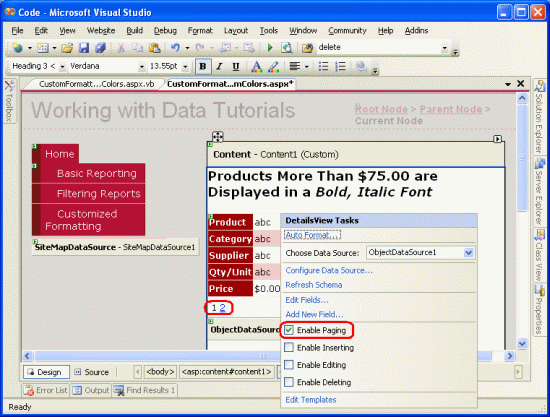Click the Edit Templates link
550x417 pixels.
(x=311, y=399)
